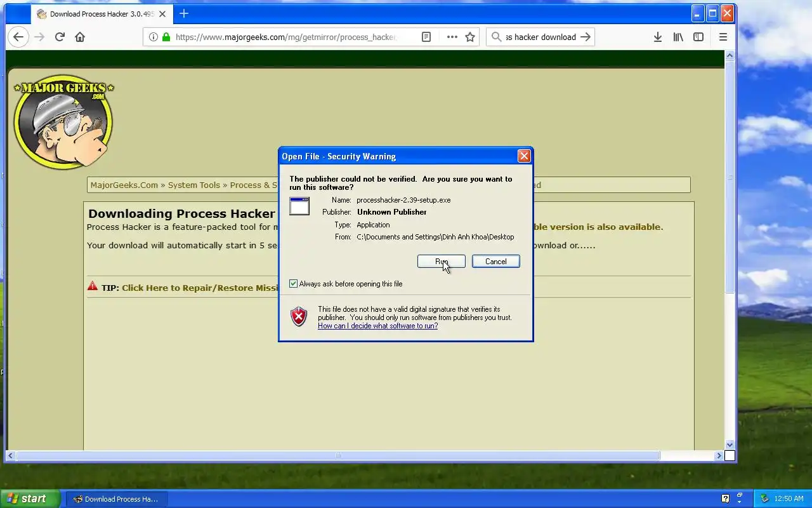This screenshot has height=508, width=812.
Task: Click the Repair/Restore TIP link
Action: coord(200,288)
